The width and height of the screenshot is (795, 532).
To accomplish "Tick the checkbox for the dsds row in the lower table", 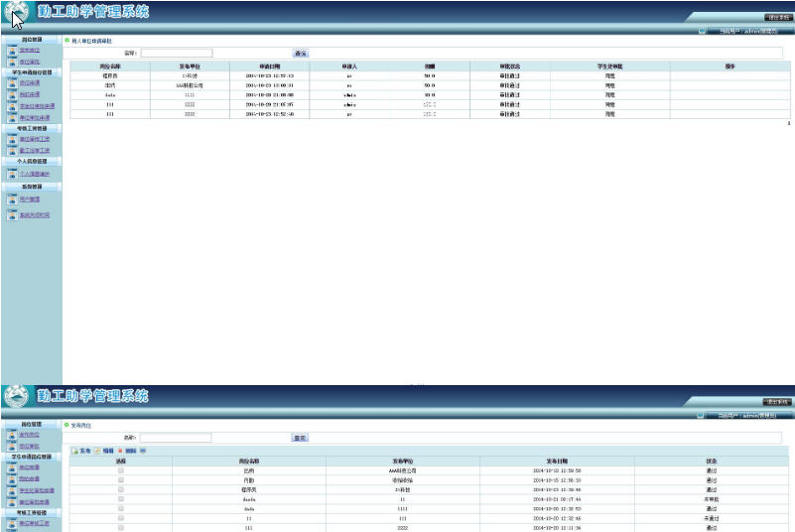I will 121,508.
